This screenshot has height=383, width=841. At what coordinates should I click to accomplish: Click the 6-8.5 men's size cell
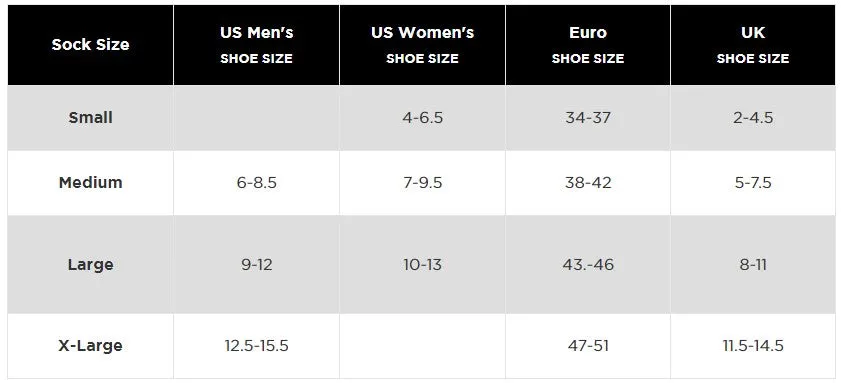(x=256, y=182)
